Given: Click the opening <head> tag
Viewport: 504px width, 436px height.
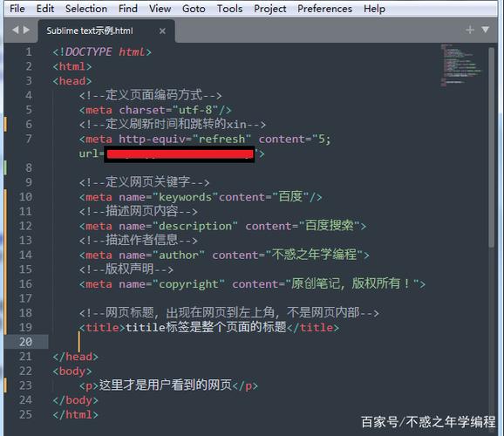Looking at the screenshot, I should pos(72,81).
